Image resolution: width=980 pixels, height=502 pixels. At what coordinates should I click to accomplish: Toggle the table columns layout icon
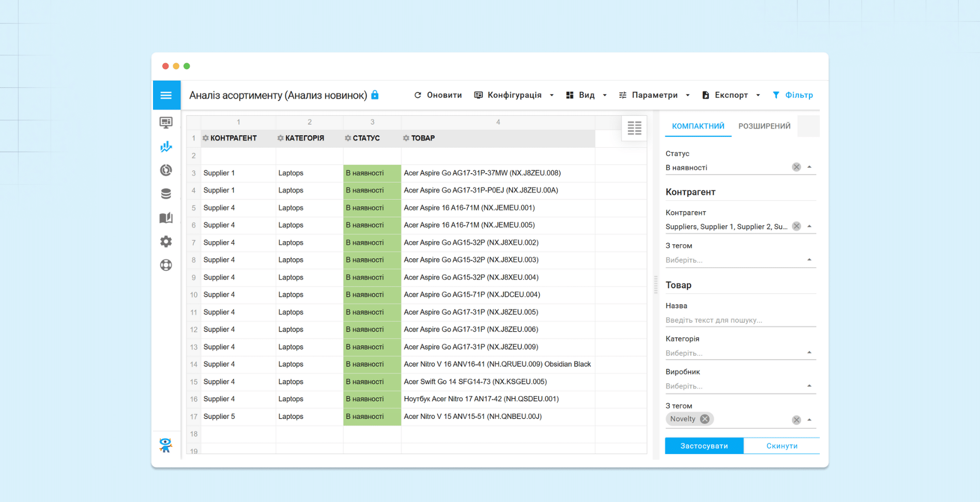(634, 128)
